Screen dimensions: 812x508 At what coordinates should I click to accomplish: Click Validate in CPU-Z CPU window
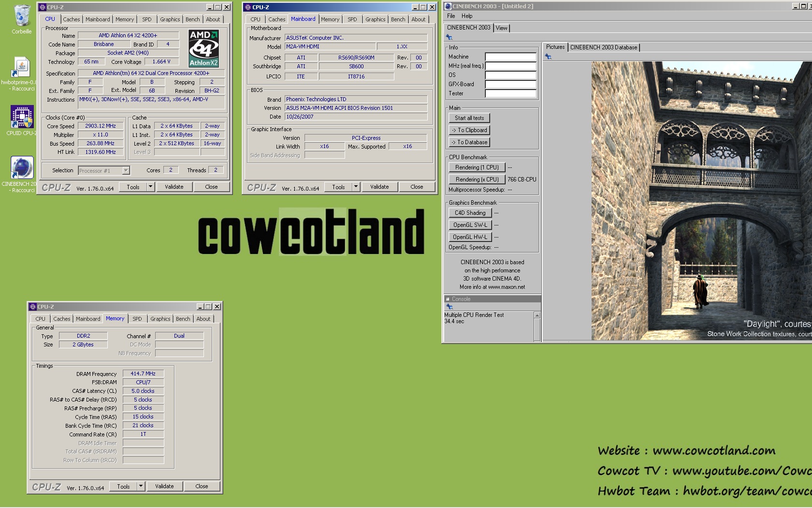point(174,187)
